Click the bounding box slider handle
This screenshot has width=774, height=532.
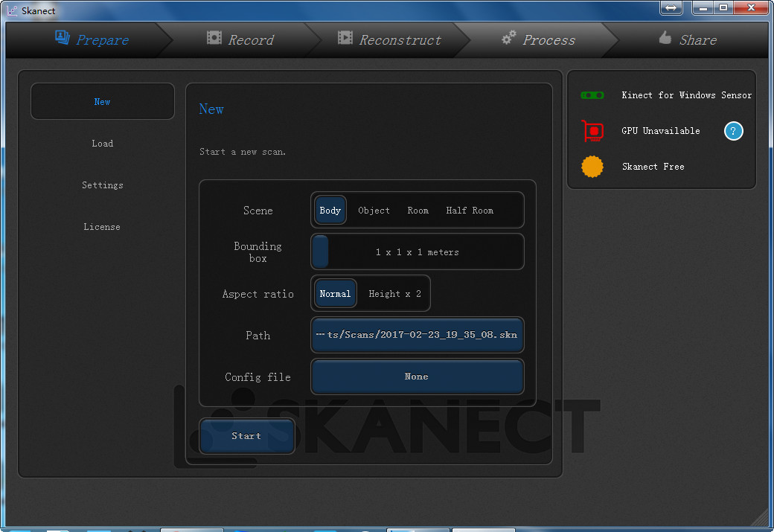click(320, 251)
